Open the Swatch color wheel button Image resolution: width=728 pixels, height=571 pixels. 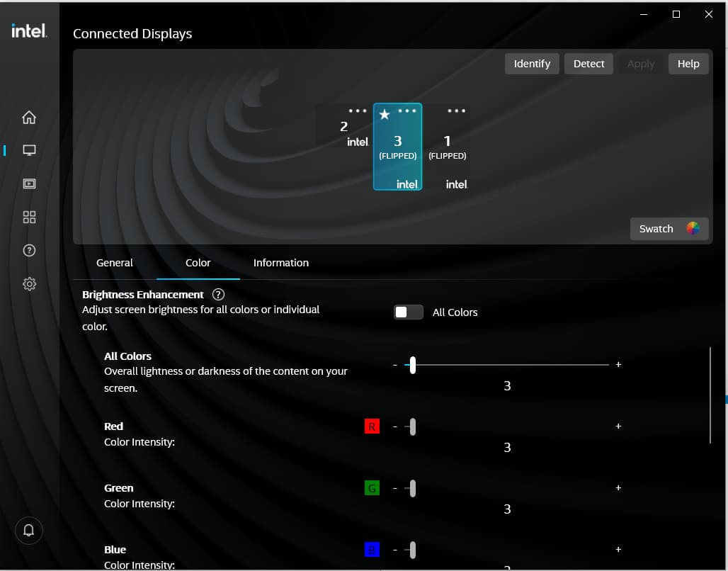669,229
